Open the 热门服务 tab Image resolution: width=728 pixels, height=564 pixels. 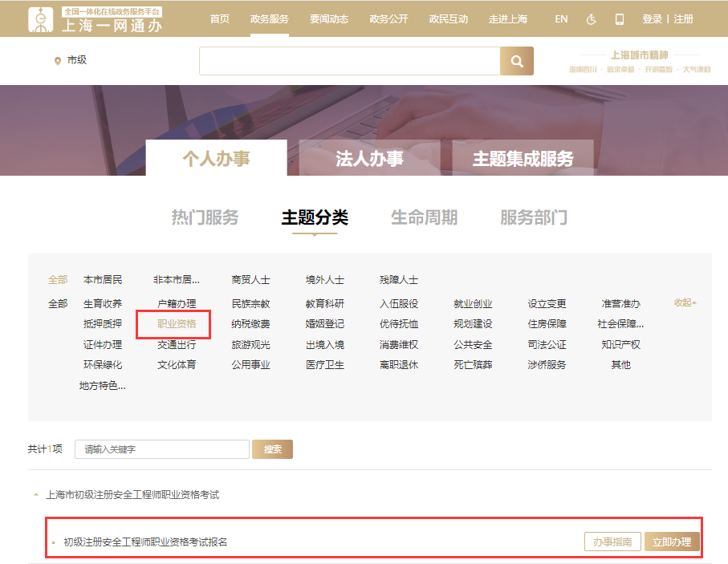(205, 217)
